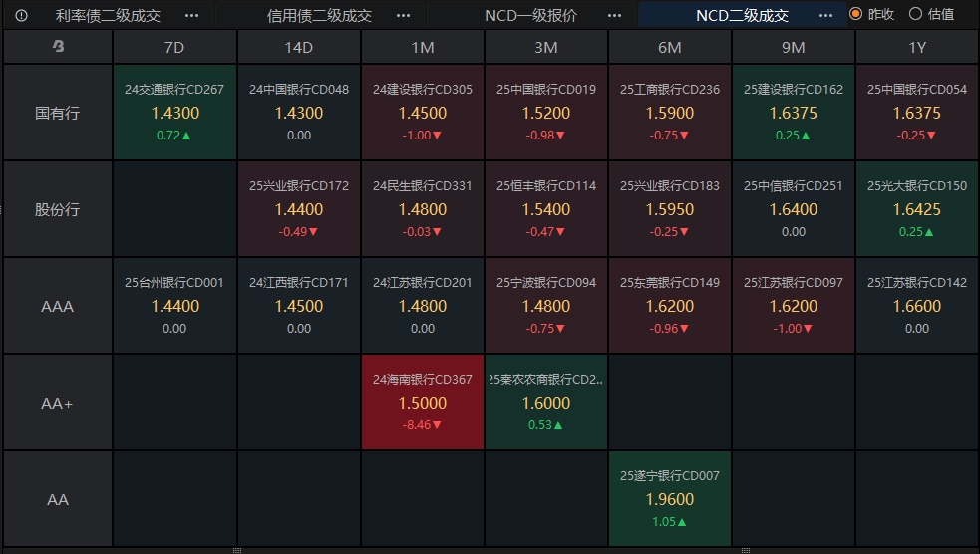
Task: Select the 估值 radio option
Action: point(931,14)
